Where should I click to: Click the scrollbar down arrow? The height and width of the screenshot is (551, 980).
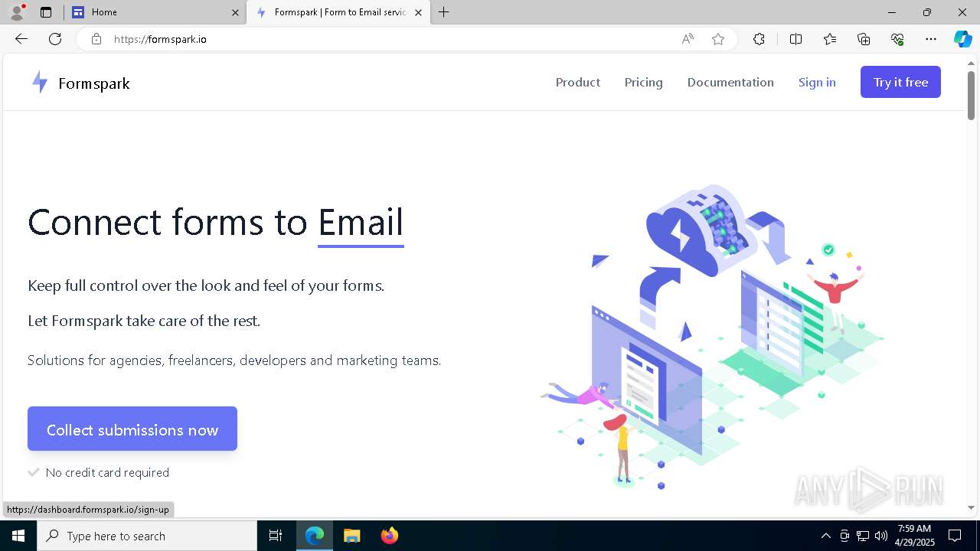971,507
